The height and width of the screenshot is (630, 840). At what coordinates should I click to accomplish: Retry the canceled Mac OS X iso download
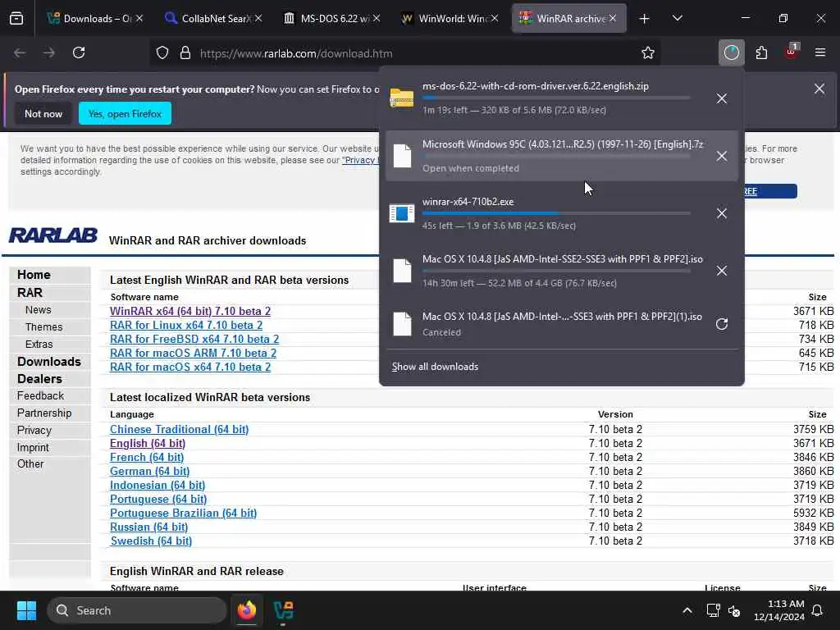722,324
